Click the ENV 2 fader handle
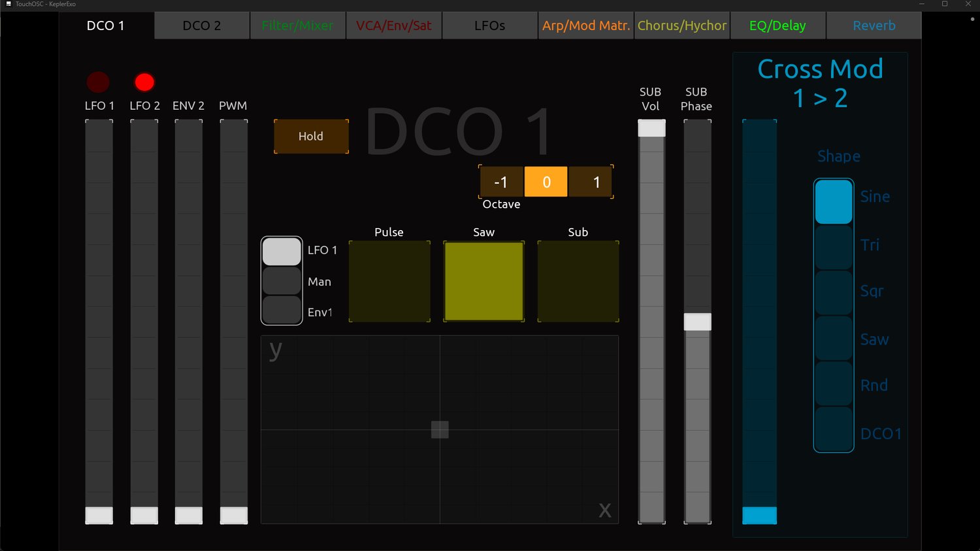The width and height of the screenshot is (980, 551). tap(189, 516)
